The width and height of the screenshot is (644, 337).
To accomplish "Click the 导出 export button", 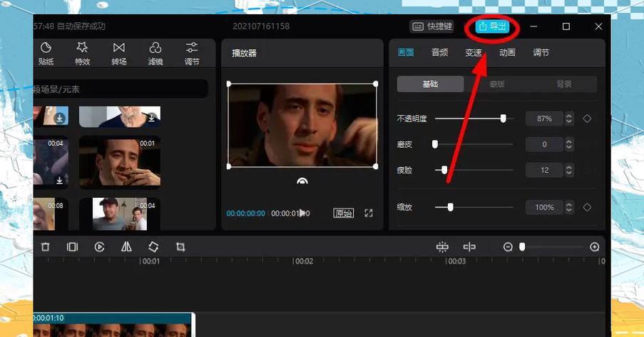I will tap(493, 26).
